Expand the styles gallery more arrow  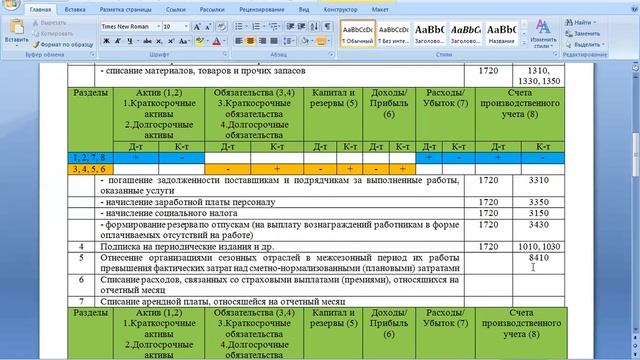click(524, 43)
